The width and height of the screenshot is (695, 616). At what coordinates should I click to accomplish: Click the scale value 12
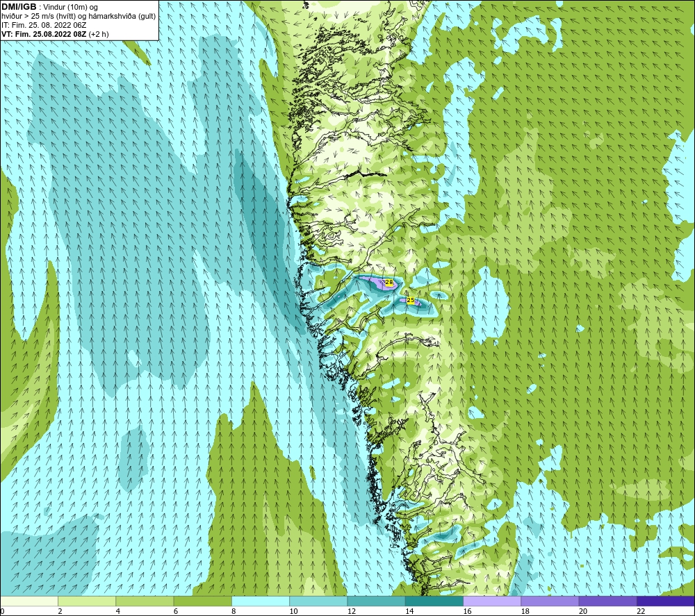pos(352,611)
